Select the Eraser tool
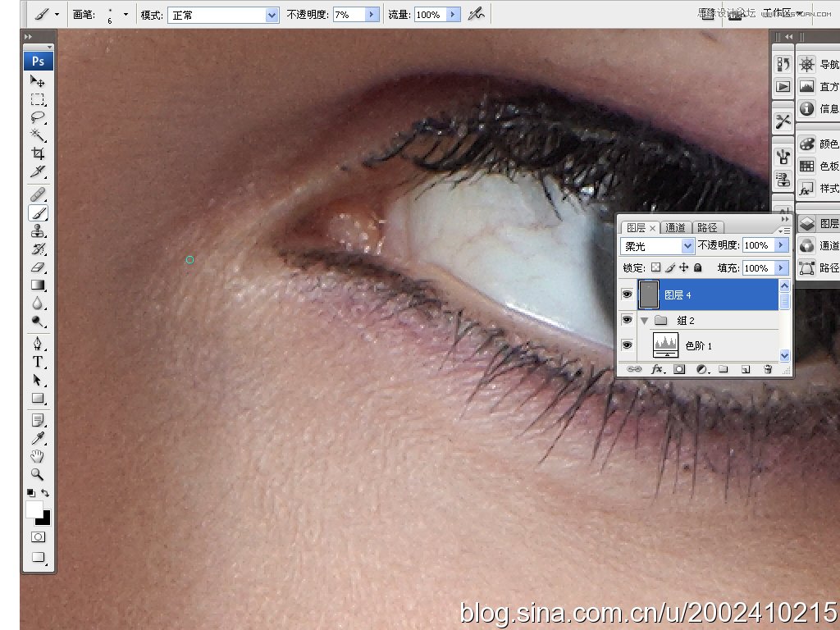Screen dimensions: 840x630 click(38, 267)
